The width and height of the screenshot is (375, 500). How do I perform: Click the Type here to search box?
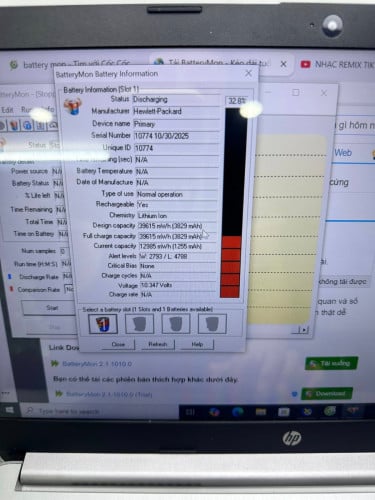click(100, 411)
